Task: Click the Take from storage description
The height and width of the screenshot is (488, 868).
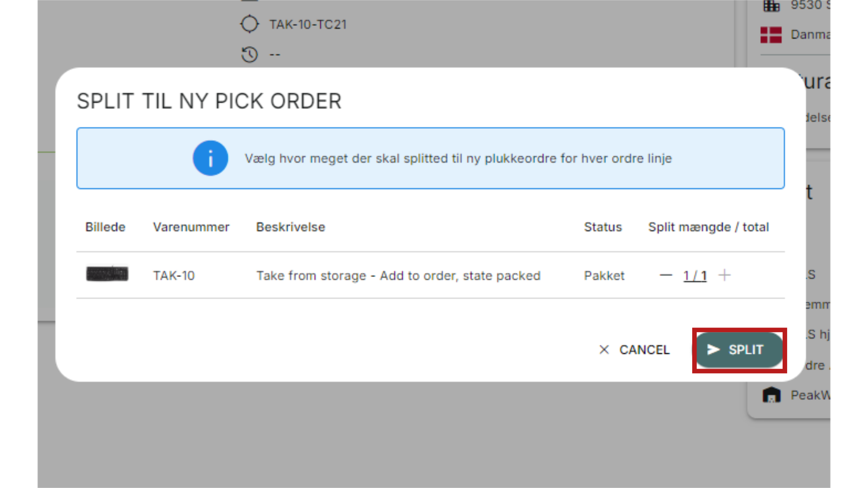Action: [398, 276]
